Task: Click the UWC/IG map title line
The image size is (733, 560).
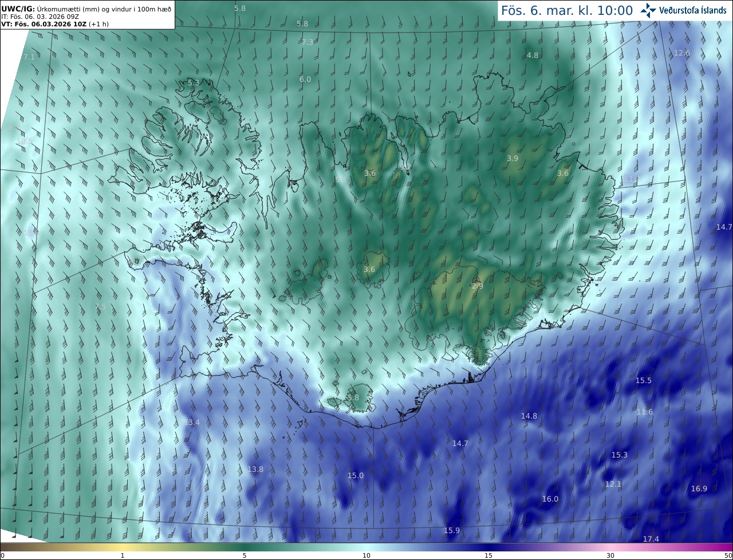Action: pyautogui.click(x=86, y=8)
